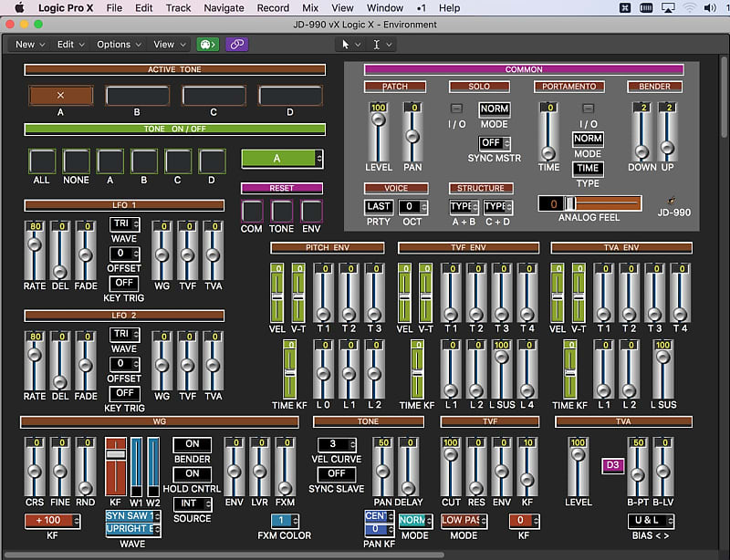Screen dimensions: 730x560
Task: Select tone D in the ACTIVE TONE section
Action: [x=289, y=95]
